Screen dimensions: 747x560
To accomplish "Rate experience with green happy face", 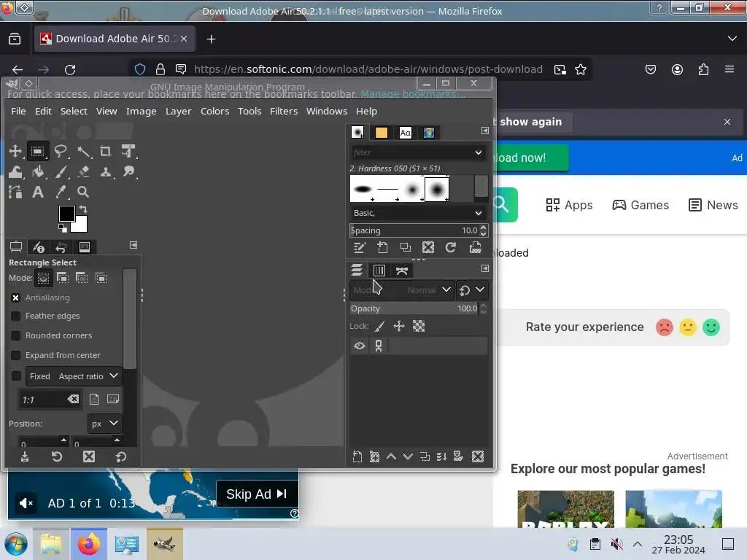I will click(711, 327).
